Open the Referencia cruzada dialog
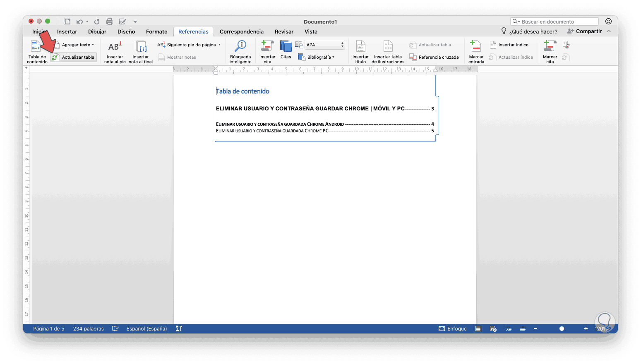 click(434, 57)
